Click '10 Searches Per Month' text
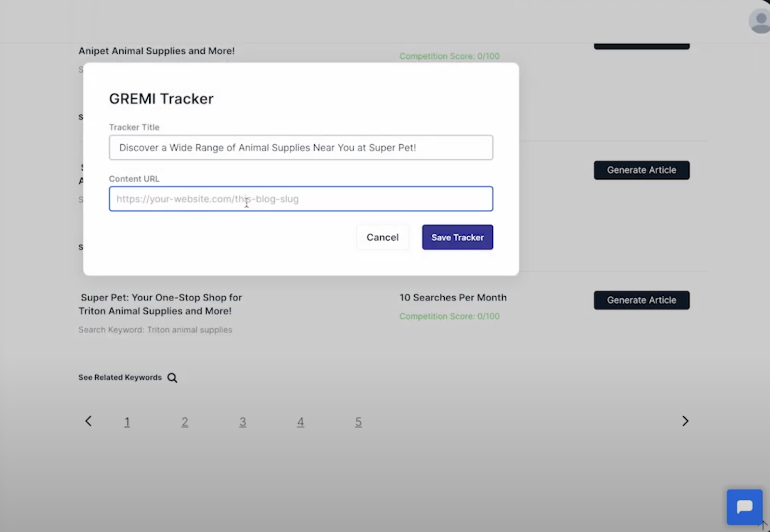 click(x=453, y=298)
